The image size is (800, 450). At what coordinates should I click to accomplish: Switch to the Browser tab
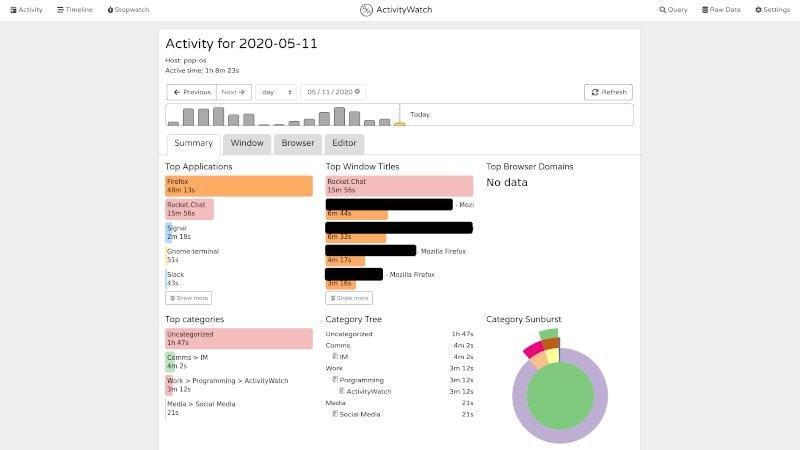tap(297, 143)
